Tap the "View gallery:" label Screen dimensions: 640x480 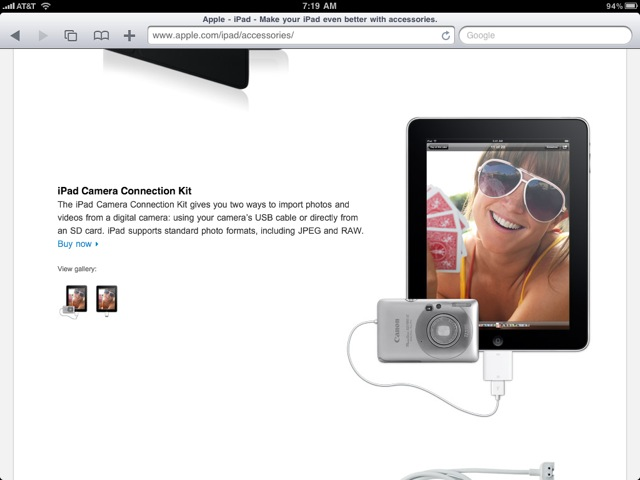coord(77,269)
